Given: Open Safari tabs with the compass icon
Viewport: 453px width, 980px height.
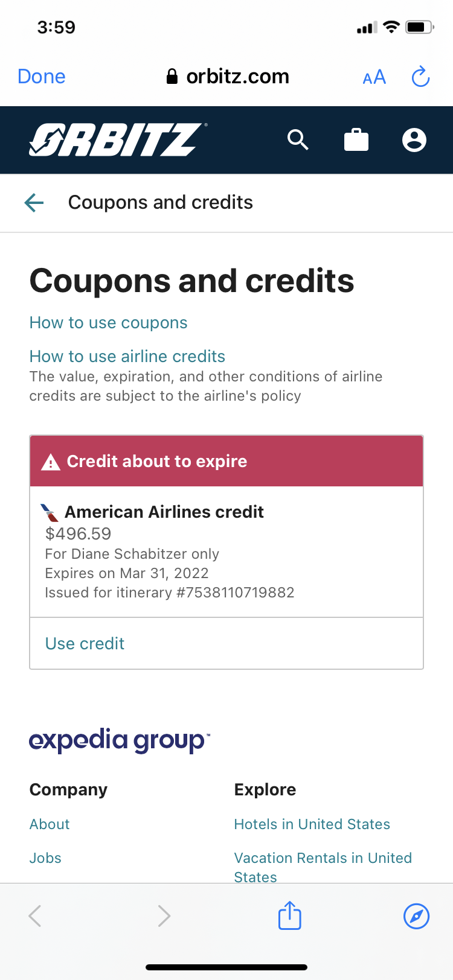Looking at the screenshot, I should pyautogui.click(x=416, y=915).
